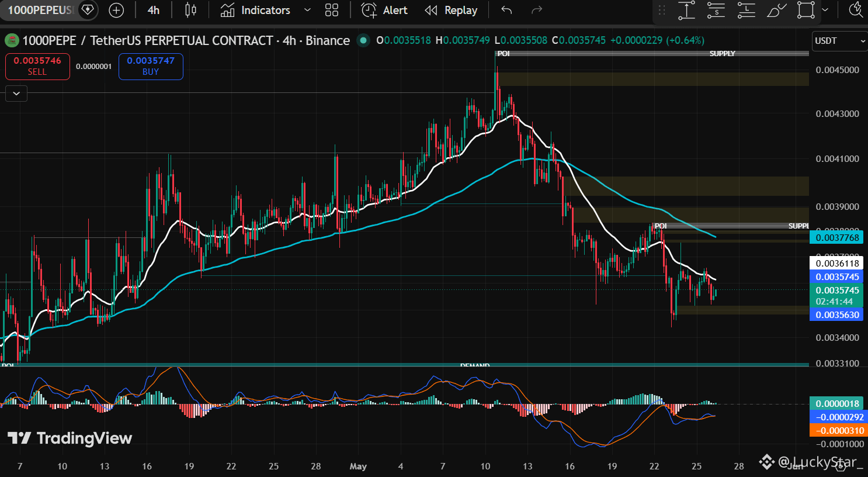Expand the indicators favorites dropdown arrow
The height and width of the screenshot is (477, 868).
pyautogui.click(x=307, y=10)
